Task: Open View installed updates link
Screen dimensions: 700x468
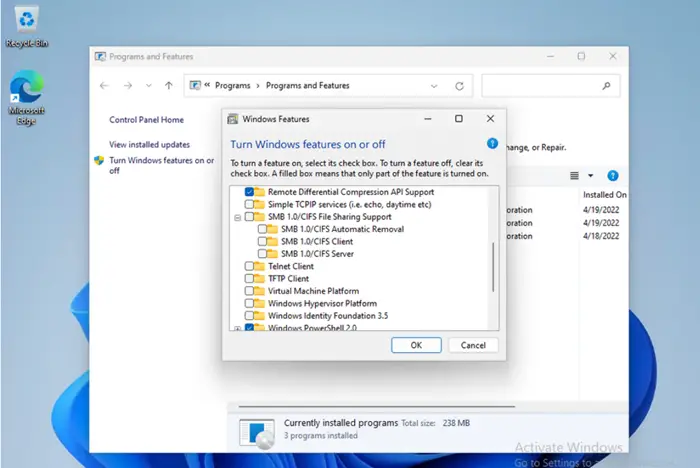Action: 150,144
